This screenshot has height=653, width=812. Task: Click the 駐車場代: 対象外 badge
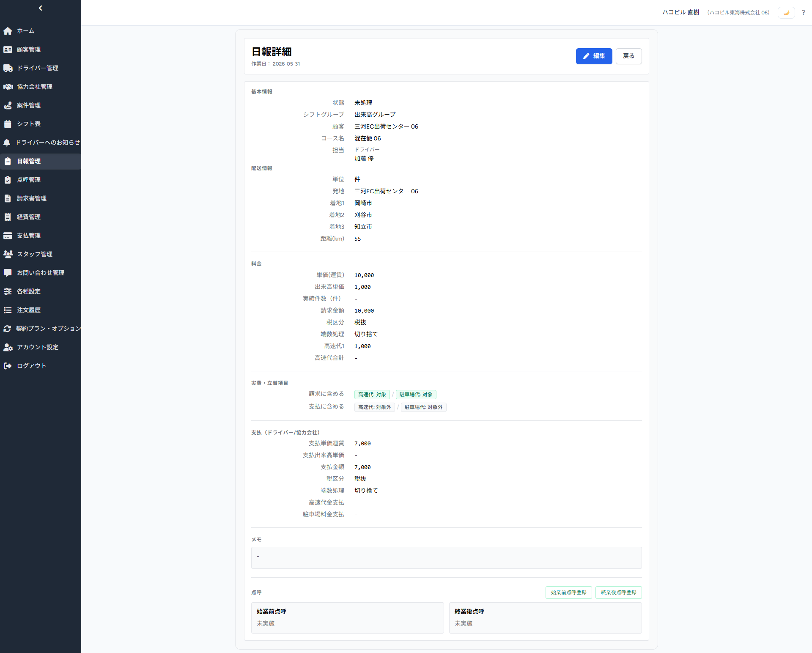[424, 407]
